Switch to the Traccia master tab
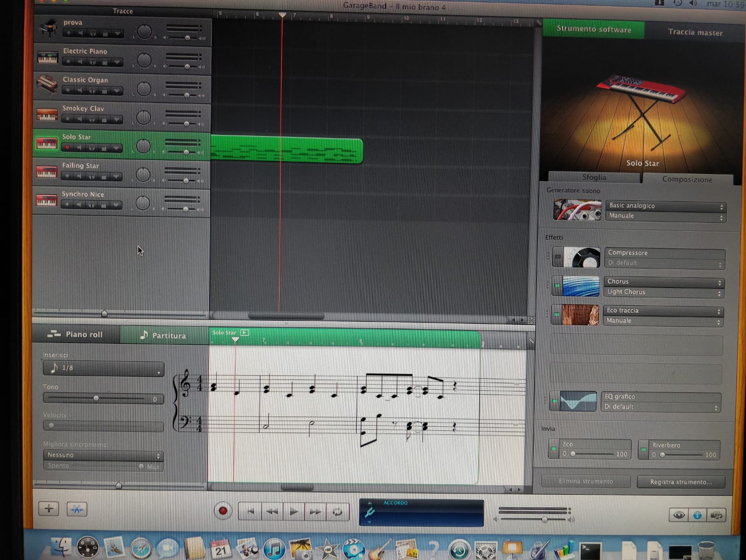 click(x=695, y=32)
